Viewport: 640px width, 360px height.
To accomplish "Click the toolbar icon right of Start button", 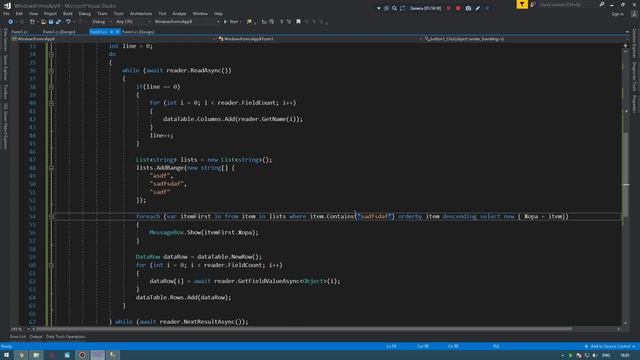I will [249, 22].
